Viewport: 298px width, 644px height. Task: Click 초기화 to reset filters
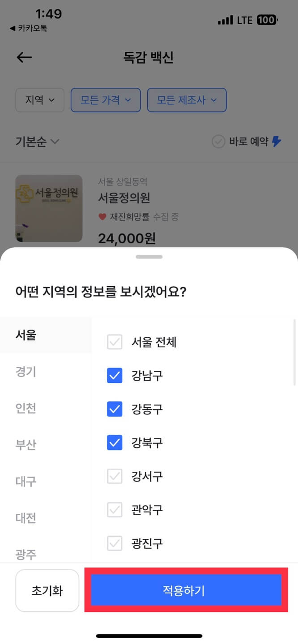coord(47,590)
